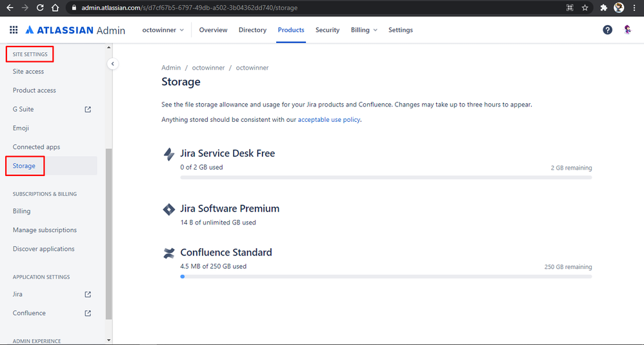Open Connected apps
The width and height of the screenshot is (644, 345).
point(36,147)
